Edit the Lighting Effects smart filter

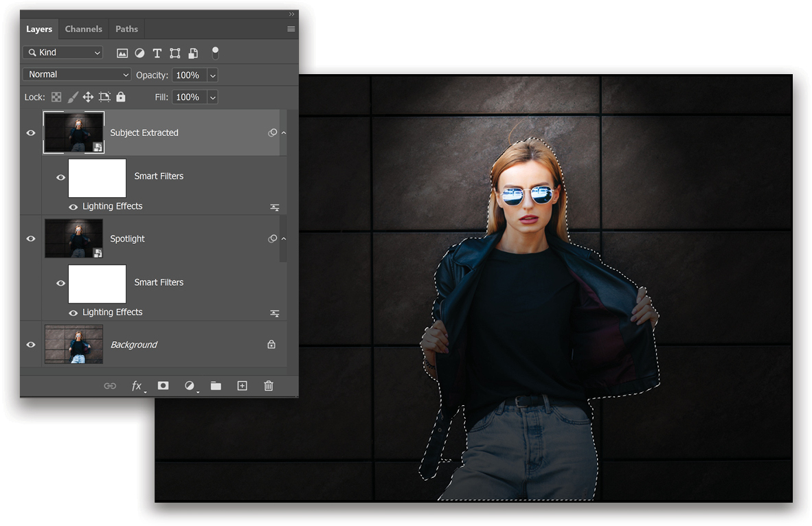tap(275, 207)
